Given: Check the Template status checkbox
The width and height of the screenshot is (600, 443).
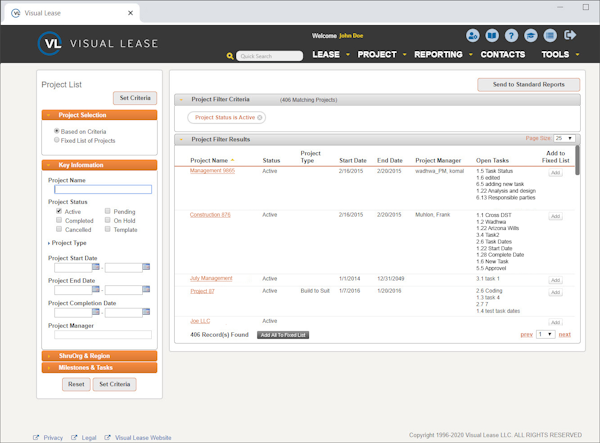Looking at the screenshot, I should coord(108,229).
